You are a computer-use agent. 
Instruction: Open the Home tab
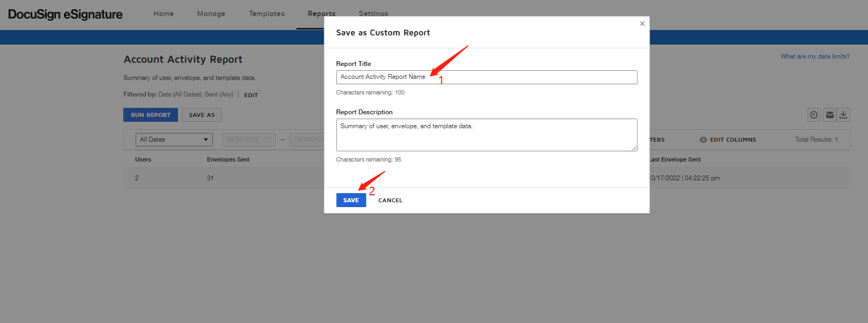(x=164, y=14)
